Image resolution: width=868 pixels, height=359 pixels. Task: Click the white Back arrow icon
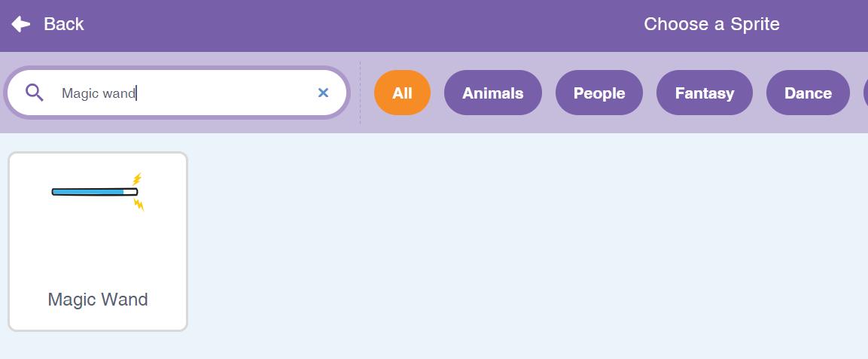point(21,24)
